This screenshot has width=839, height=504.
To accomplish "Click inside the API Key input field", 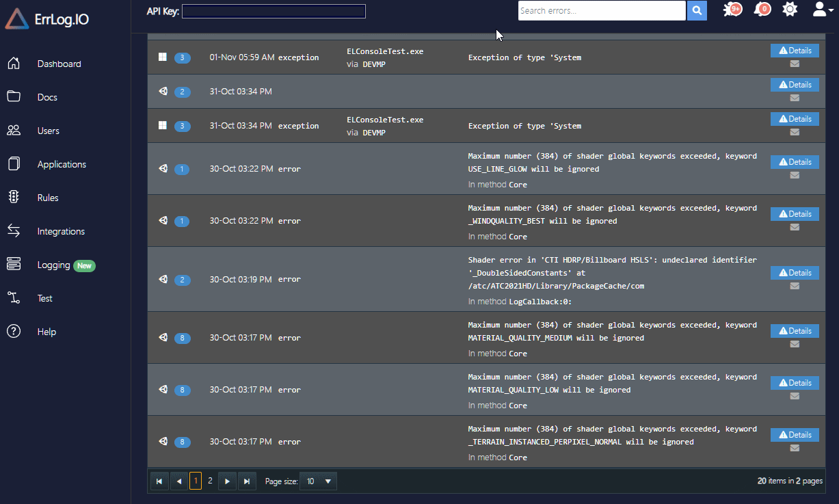I will (x=273, y=11).
